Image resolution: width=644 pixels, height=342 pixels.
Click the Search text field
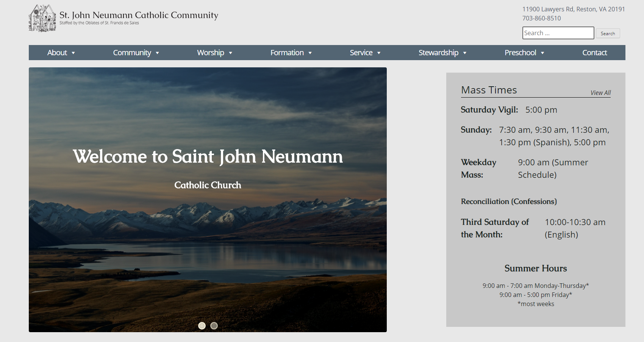pos(558,33)
